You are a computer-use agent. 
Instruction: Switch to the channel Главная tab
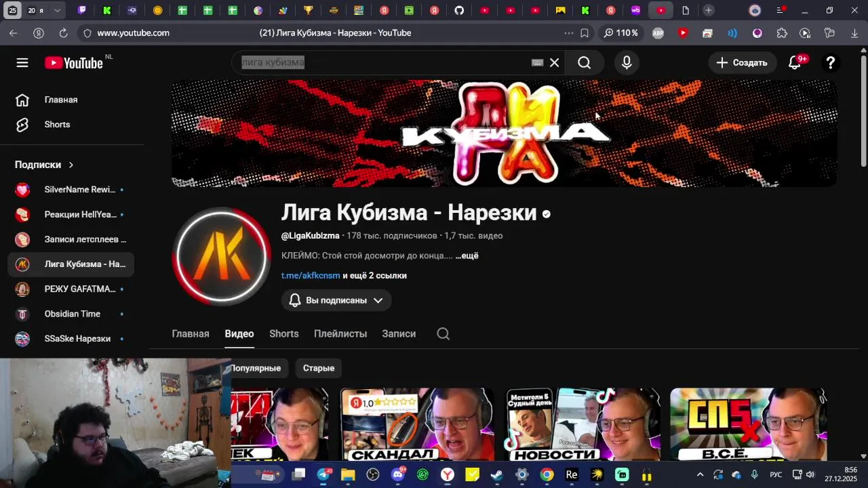[x=191, y=333]
